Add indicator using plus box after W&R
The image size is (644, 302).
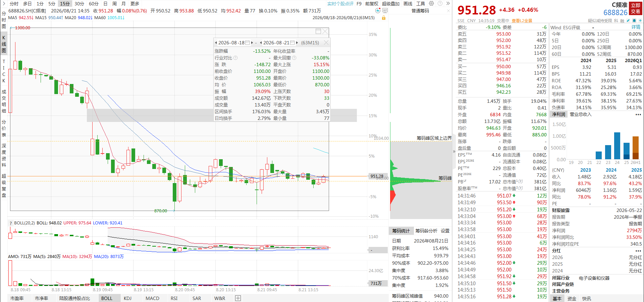point(238,298)
